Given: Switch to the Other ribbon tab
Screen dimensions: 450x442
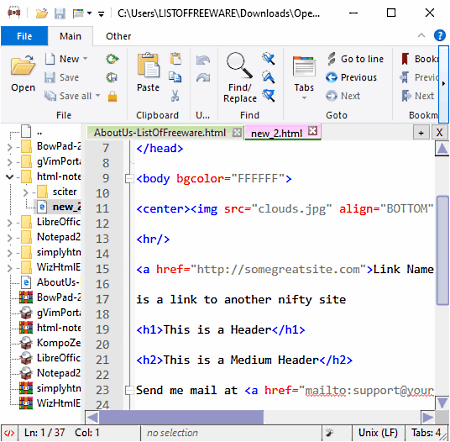Looking at the screenshot, I should coord(118,36).
